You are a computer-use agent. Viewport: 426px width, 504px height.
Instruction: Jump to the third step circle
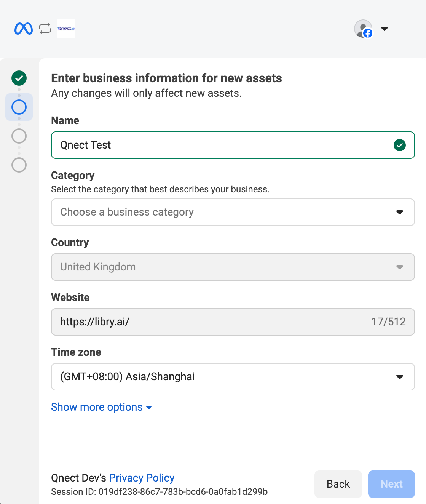[x=19, y=136]
